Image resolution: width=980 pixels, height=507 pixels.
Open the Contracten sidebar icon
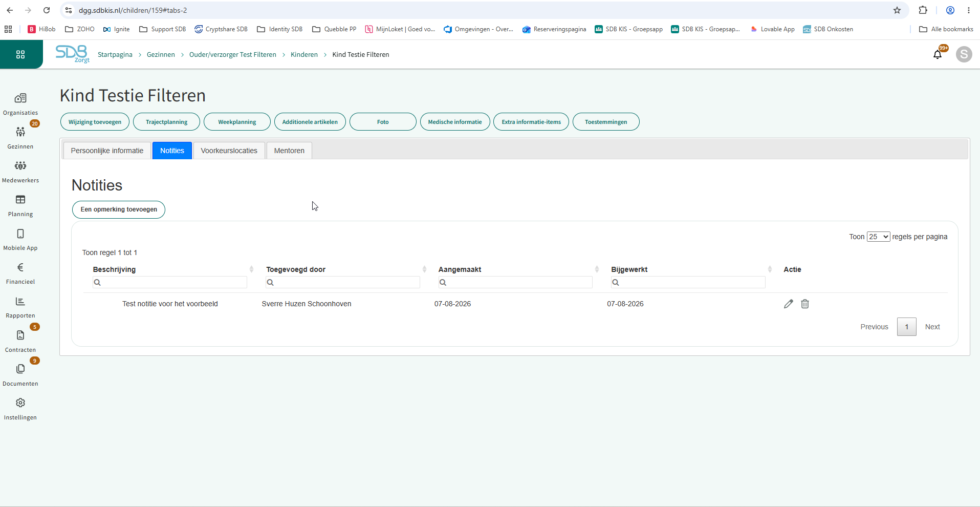pyautogui.click(x=20, y=335)
